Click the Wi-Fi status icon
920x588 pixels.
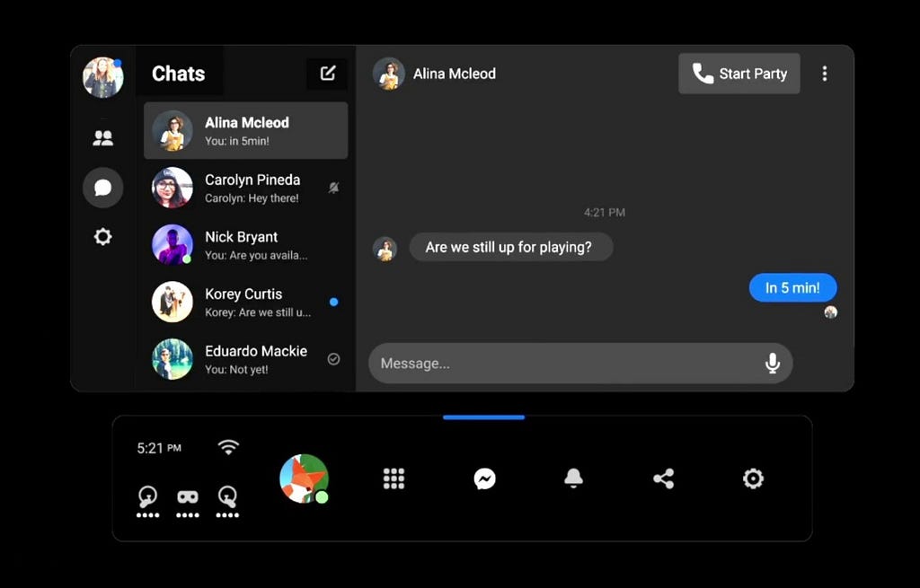coord(228,447)
